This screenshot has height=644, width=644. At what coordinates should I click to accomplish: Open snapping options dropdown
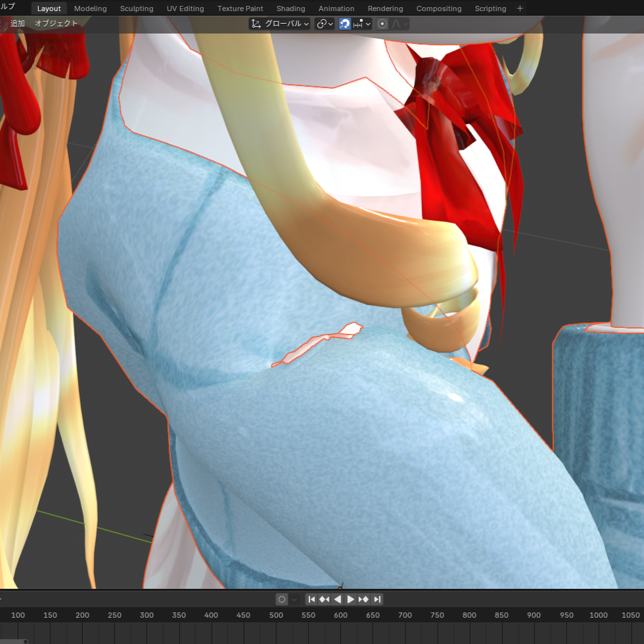tap(362, 24)
